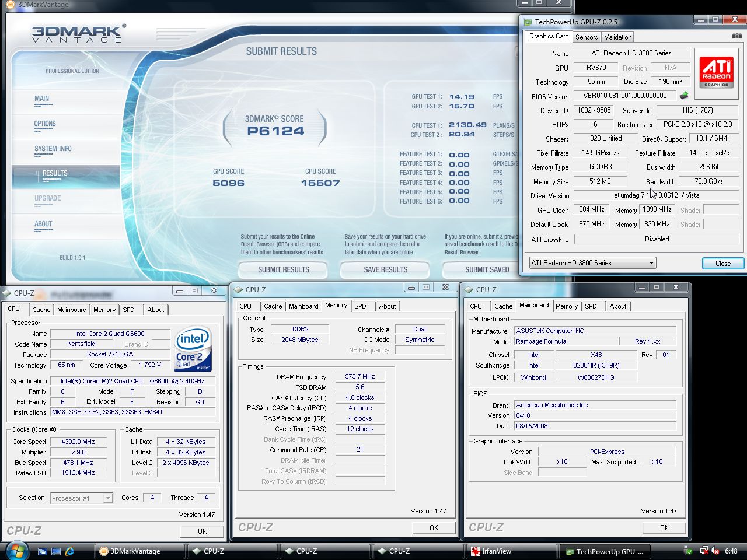Open SPD tab in CPU-Z Memory window

[361, 306]
